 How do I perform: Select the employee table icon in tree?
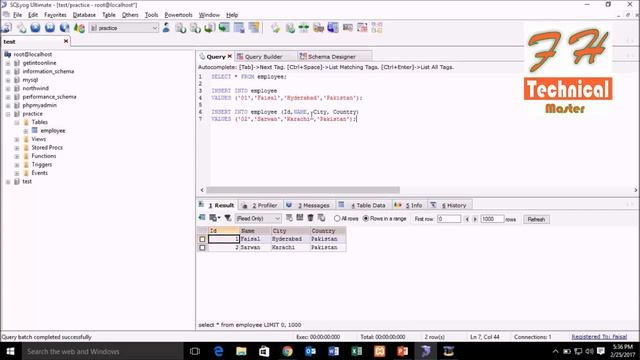(x=35, y=131)
